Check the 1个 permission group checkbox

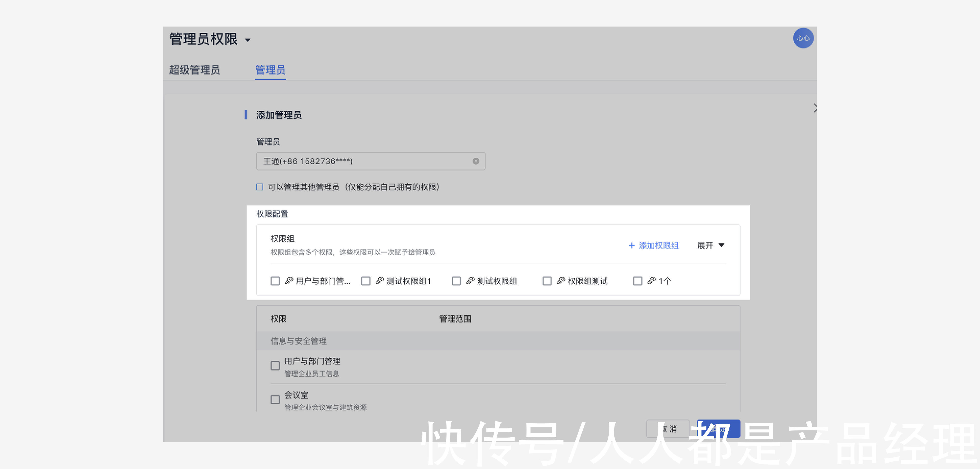[x=637, y=281]
